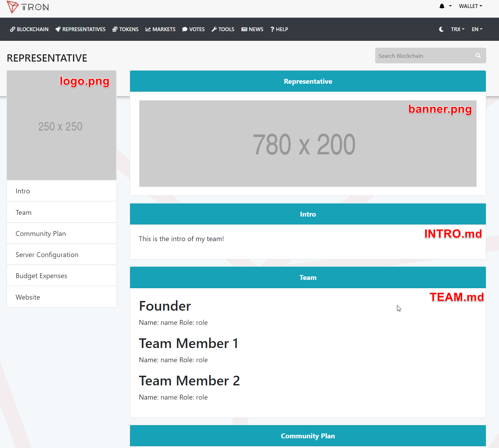Open the TOOLS menu
The height and width of the screenshot is (448, 499).
click(223, 29)
